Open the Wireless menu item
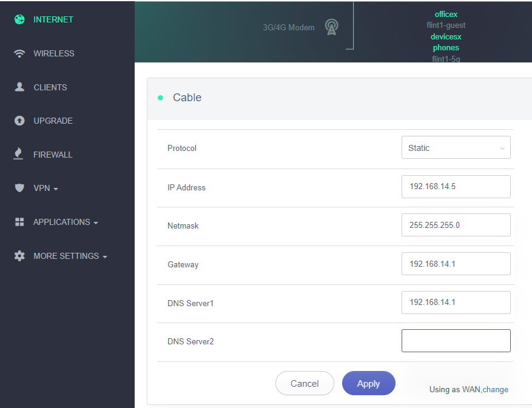The width and height of the screenshot is (532, 408). pos(53,53)
